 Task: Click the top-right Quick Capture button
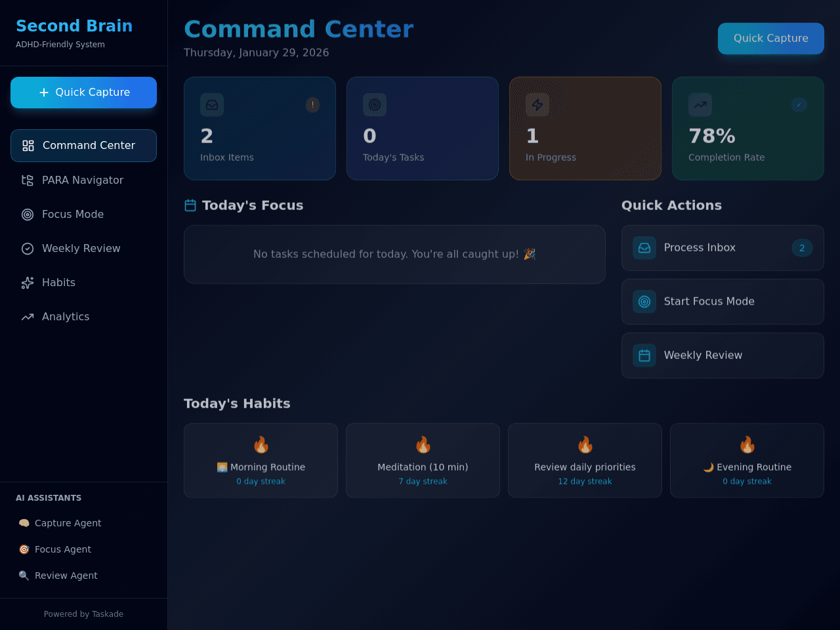point(771,38)
